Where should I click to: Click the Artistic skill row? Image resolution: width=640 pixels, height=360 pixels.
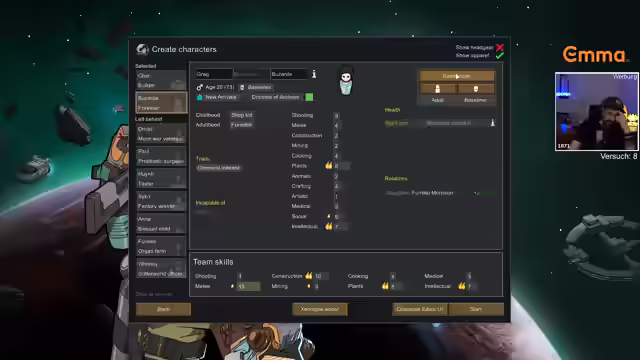tap(320, 196)
